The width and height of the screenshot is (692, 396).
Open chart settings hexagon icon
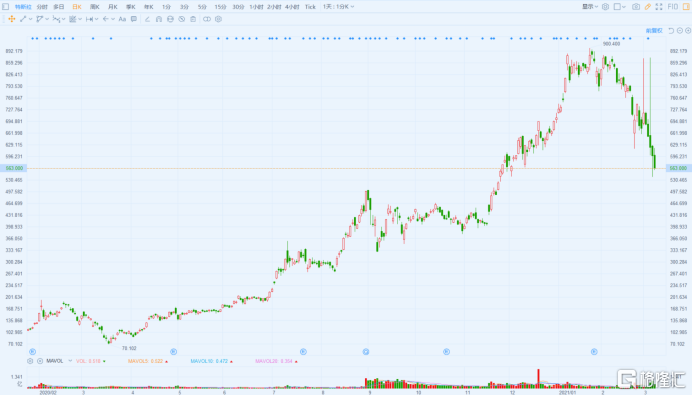606,7
